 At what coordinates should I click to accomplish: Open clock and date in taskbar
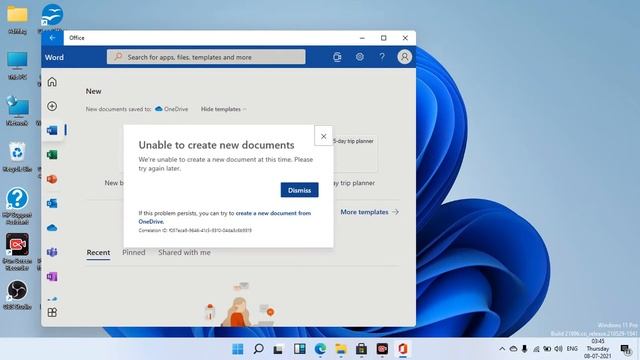click(x=598, y=349)
